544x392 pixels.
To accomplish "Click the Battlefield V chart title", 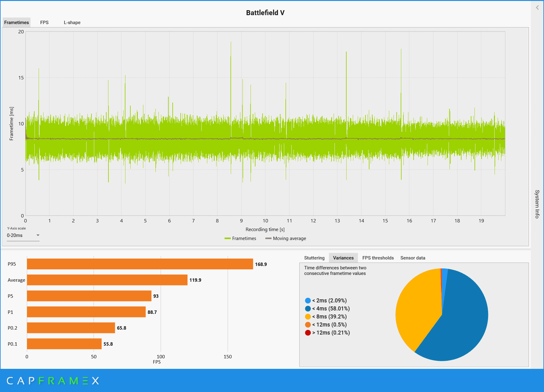I will pyautogui.click(x=265, y=13).
